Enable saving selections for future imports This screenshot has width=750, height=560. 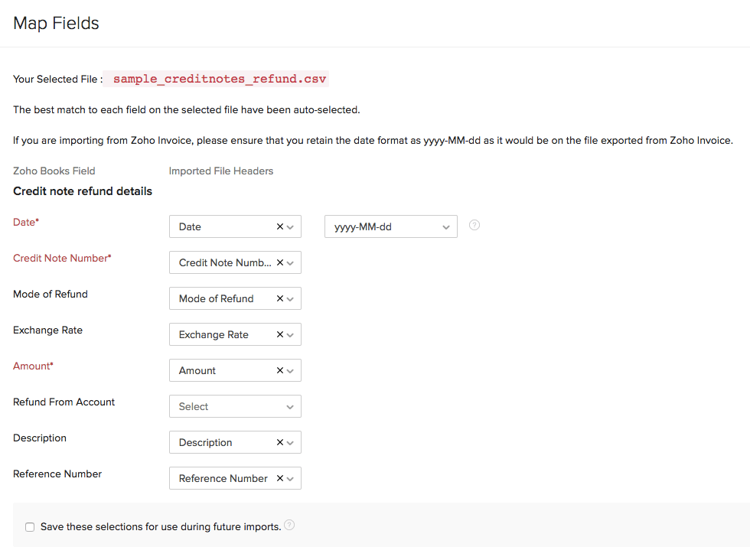pyautogui.click(x=30, y=527)
